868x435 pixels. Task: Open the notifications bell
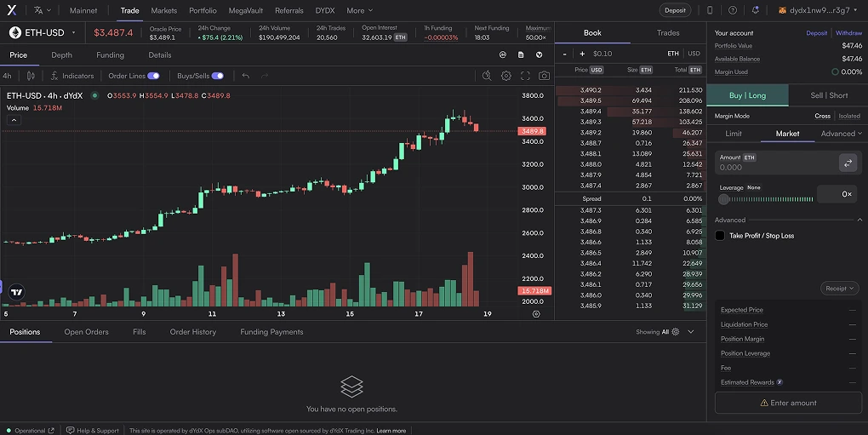click(755, 10)
